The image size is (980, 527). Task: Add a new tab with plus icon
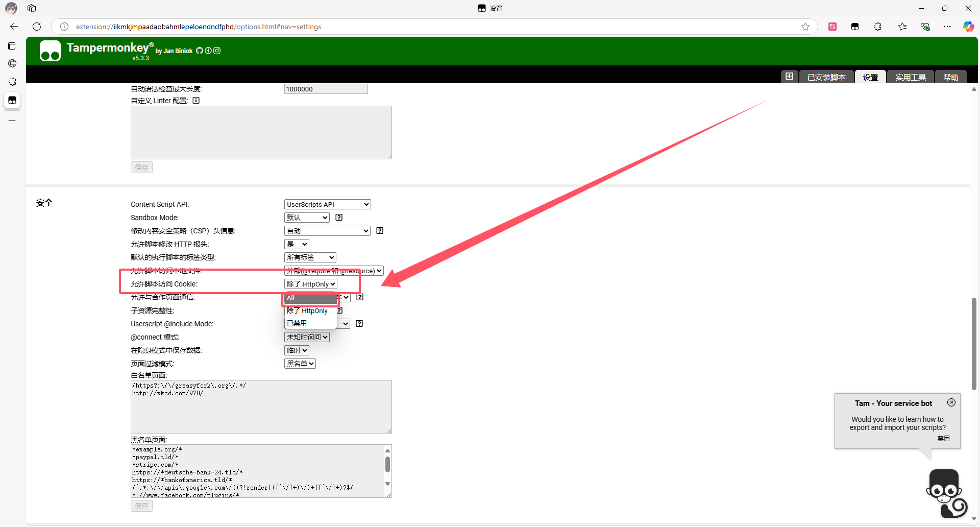(12, 121)
